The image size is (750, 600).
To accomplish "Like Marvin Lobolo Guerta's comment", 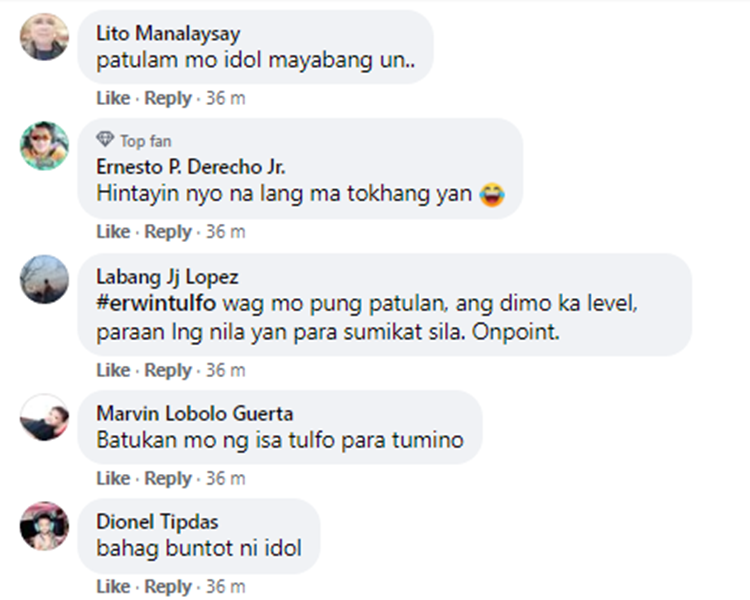I will point(113,478).
